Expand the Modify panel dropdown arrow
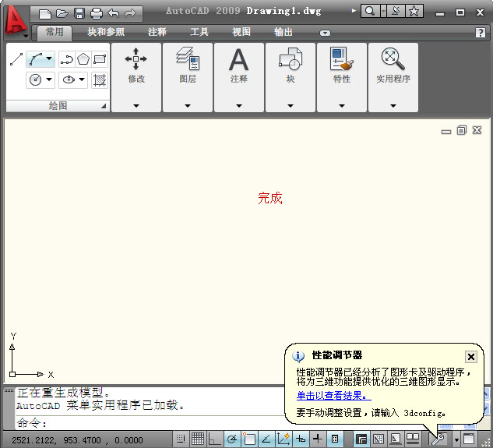493x448 pixels. coord(136,105)
